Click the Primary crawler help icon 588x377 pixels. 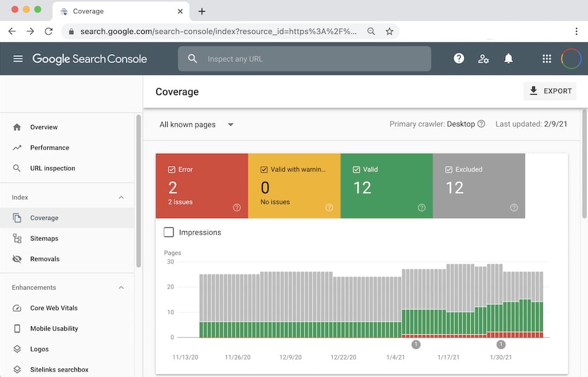(481, 124)
